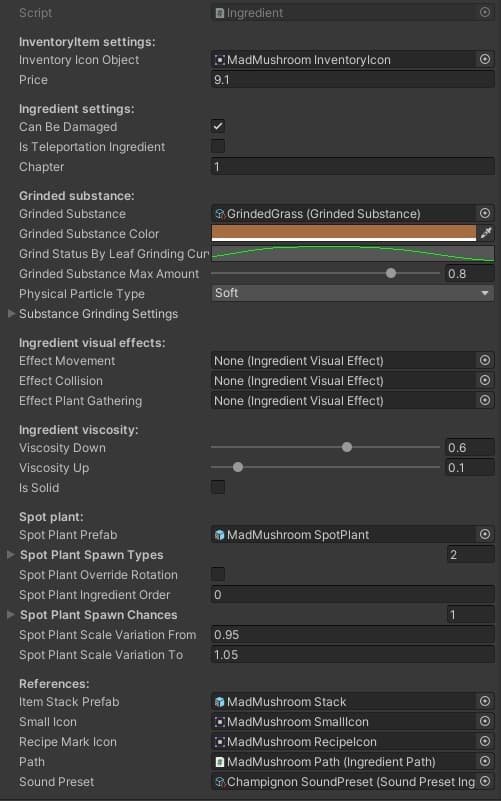Open object picker for Effect Collision
This screenshot has height=801, width=501.
[485, 380]
